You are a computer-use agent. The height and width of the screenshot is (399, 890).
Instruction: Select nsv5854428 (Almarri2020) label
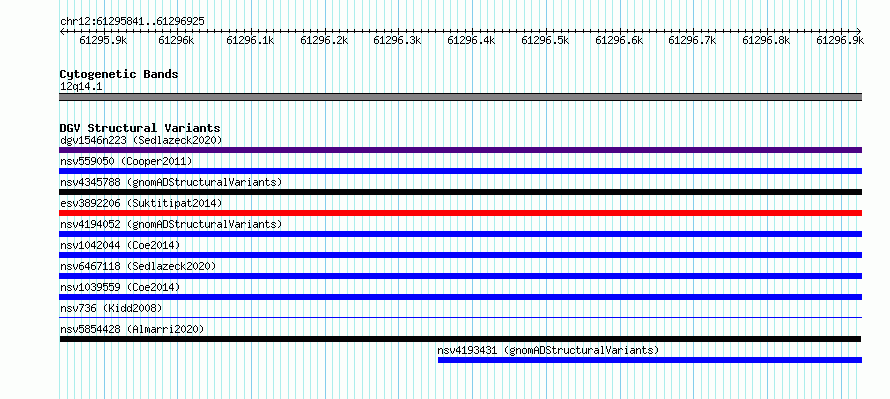tap(132, 329)
